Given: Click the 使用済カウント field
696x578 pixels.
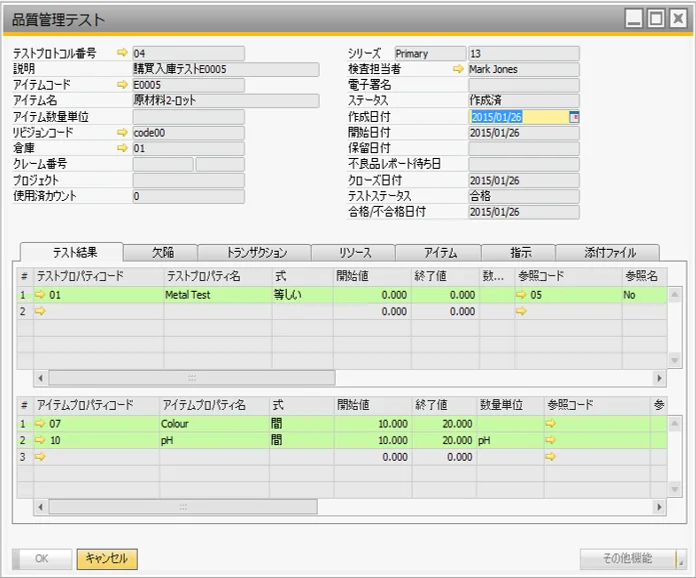Looking at the screenshot, I should [188, 196].
